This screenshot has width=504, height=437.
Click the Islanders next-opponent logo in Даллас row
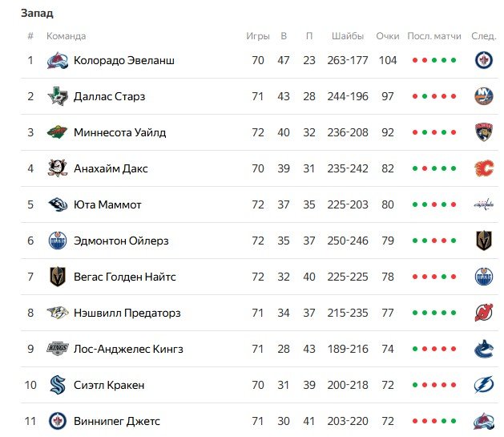point(483,96)
